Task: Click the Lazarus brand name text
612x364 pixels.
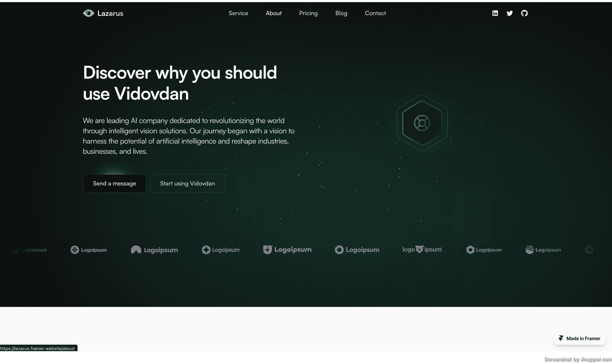Action: click(110, 13)
